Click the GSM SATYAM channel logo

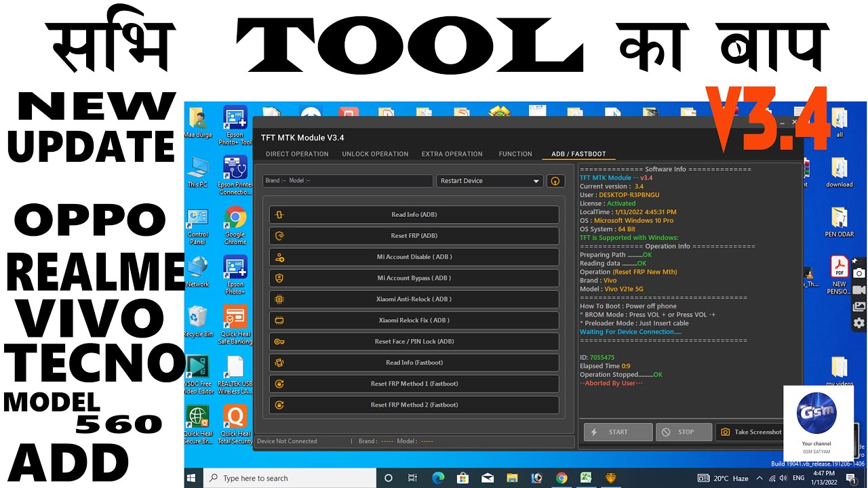pos(816,413)
